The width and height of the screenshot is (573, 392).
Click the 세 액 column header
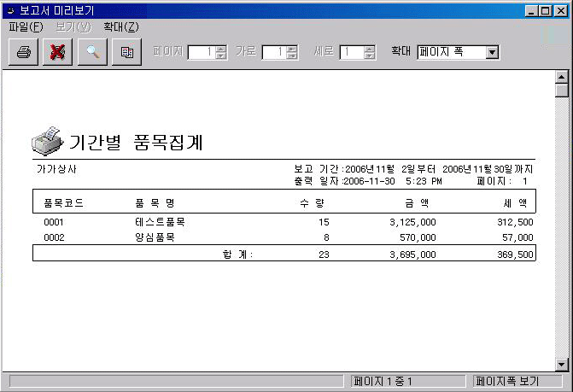pos(515,202)
